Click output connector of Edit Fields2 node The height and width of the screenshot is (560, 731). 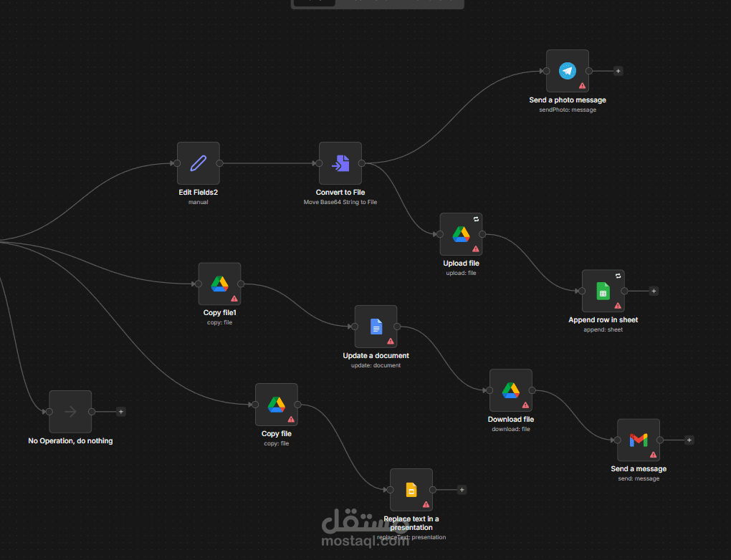[219, 163]
